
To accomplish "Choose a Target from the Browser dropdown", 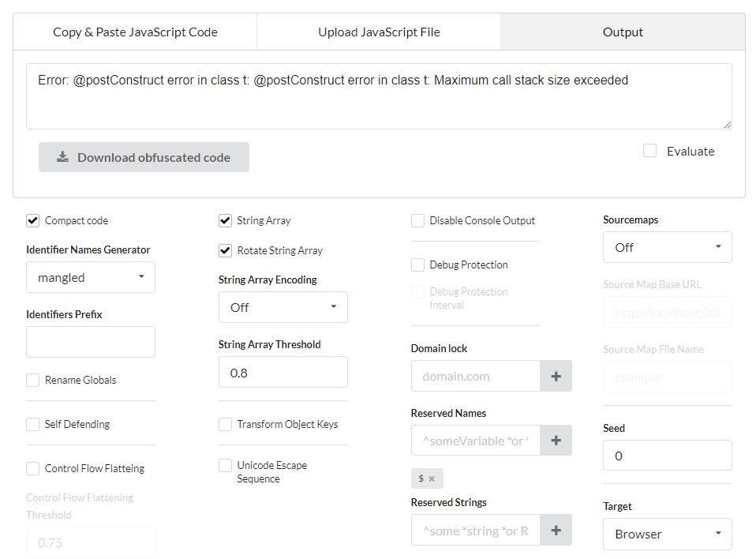I will 667,535.
